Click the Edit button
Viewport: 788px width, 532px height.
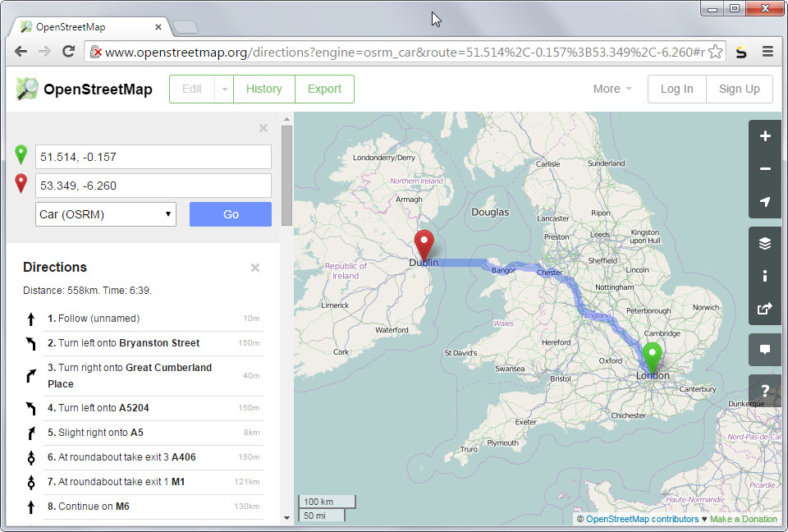point(192,89)
